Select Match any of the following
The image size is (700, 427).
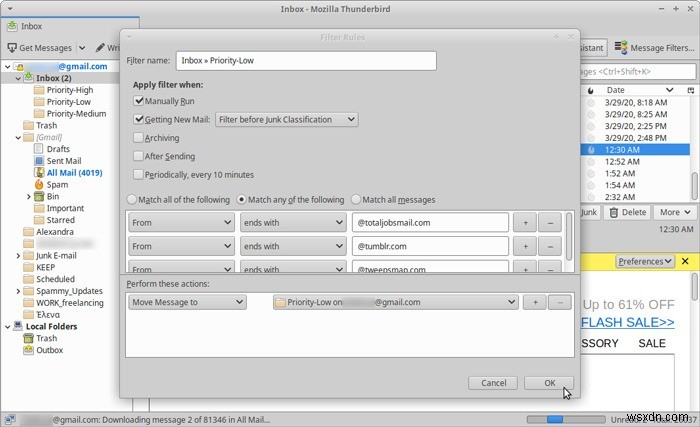pyautogui.click(x=242, y=200)
